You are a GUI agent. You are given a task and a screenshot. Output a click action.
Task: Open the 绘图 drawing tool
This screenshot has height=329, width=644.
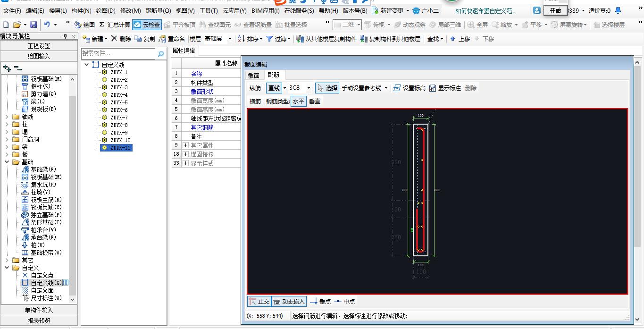click(84, 25)
